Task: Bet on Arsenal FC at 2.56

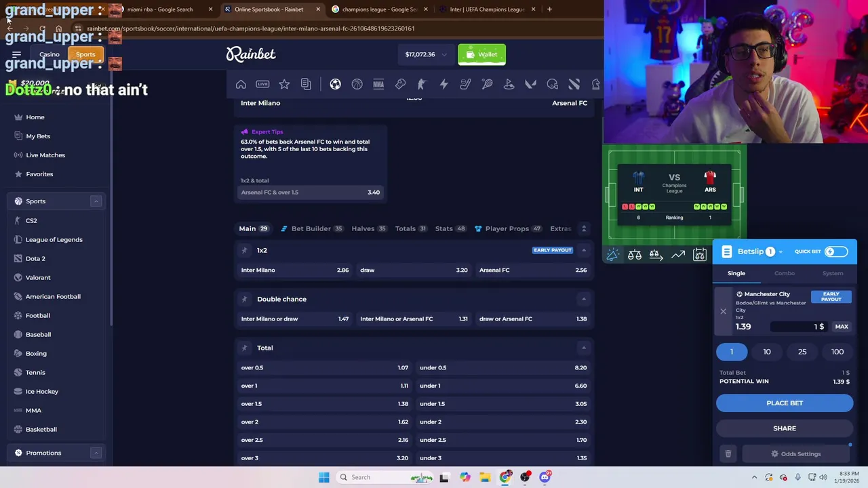Action: pyautogui.click(x=533, y=270)
